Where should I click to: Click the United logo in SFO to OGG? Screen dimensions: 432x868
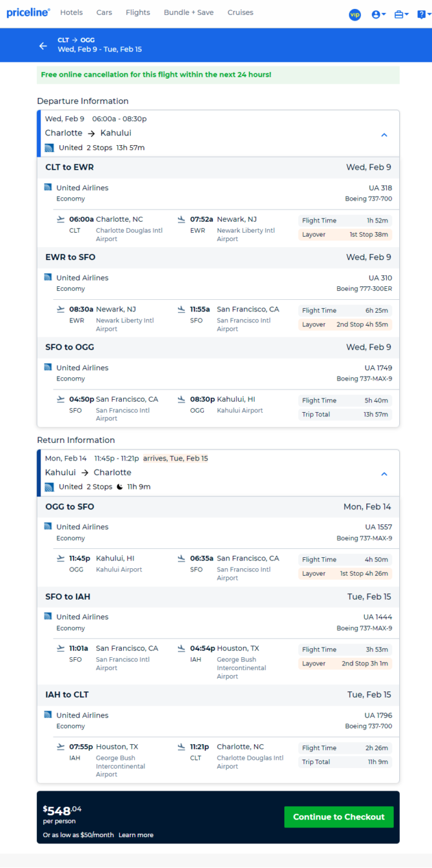coord(48,368)
